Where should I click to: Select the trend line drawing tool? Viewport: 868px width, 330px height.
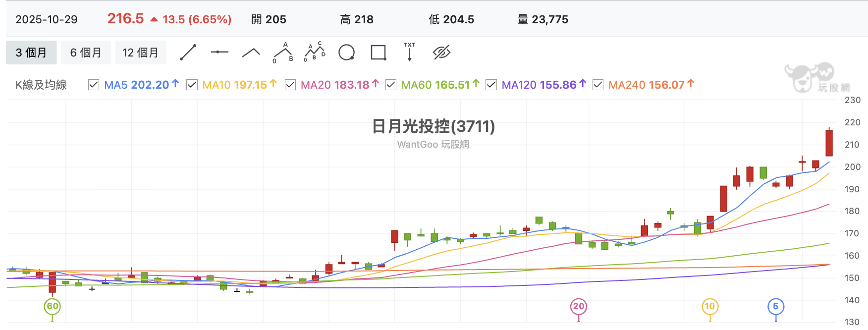pos(188,53)
